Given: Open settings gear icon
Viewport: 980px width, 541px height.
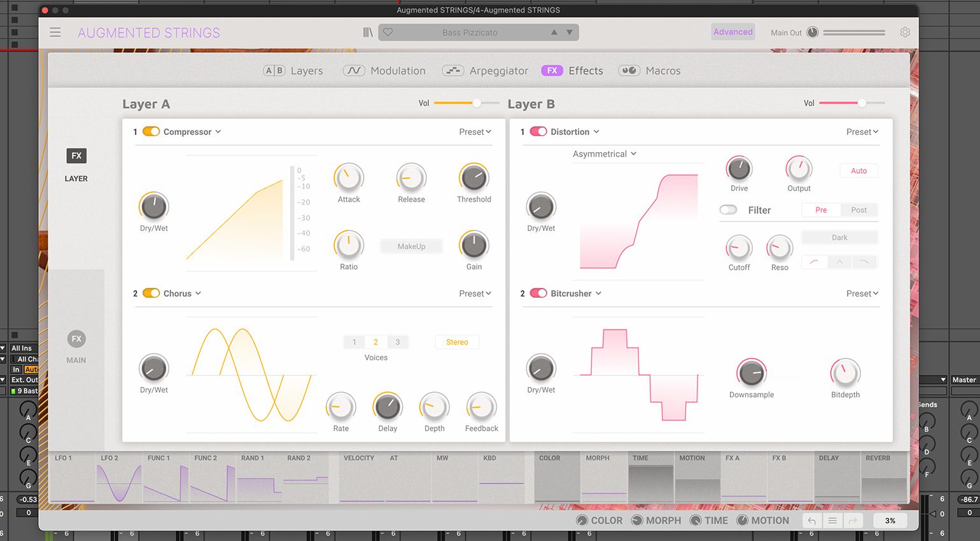Looking at the screenshot, I should [905, 32].
